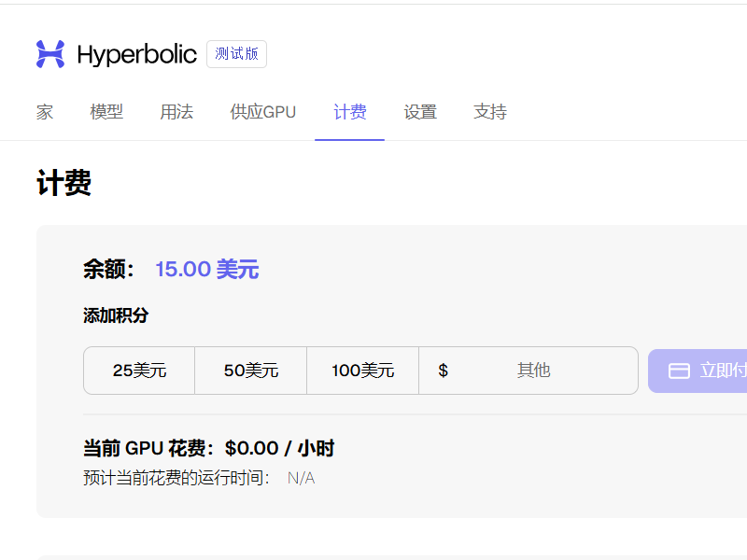Click the Hyperbolic logo icon

[x=50, y=54]
